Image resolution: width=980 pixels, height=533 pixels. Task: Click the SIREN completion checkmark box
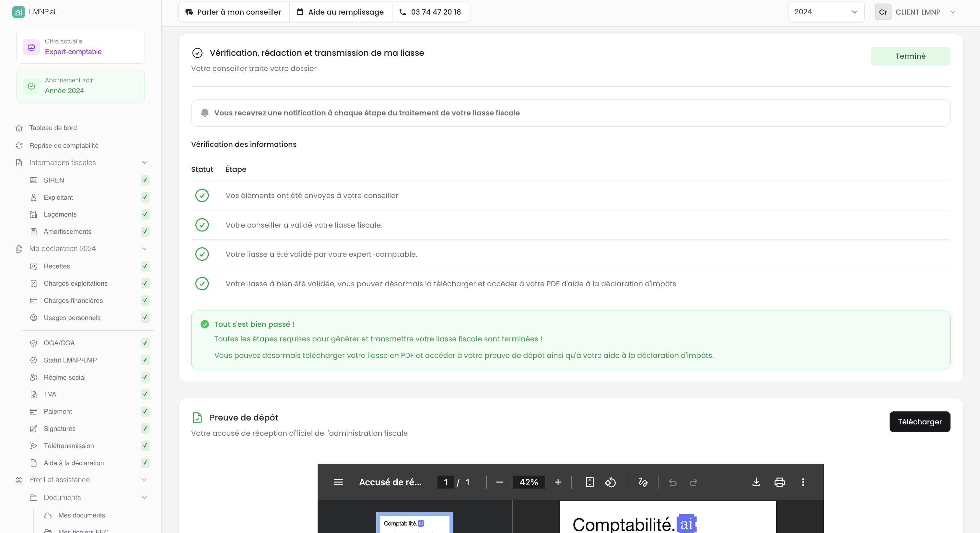(x=145, y=180)
